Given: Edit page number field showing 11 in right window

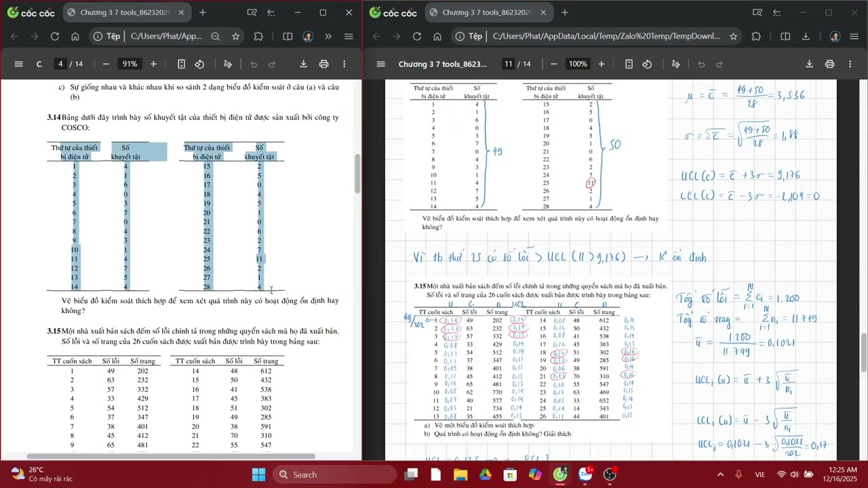Looking at the screenshot, I should point(508,64).
